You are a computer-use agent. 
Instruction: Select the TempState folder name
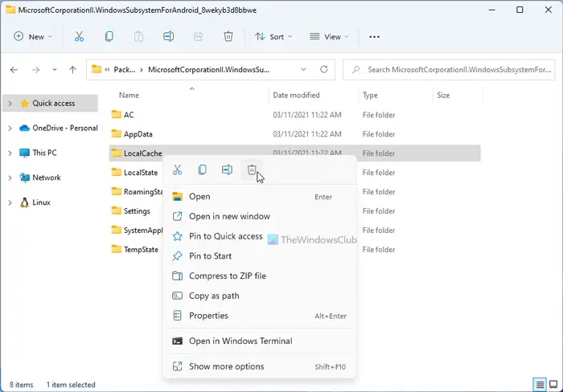141,249
